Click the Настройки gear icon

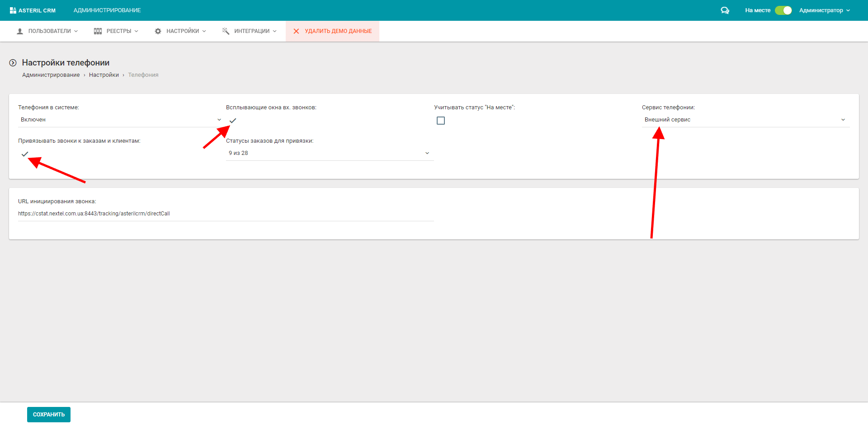[158, 31]
